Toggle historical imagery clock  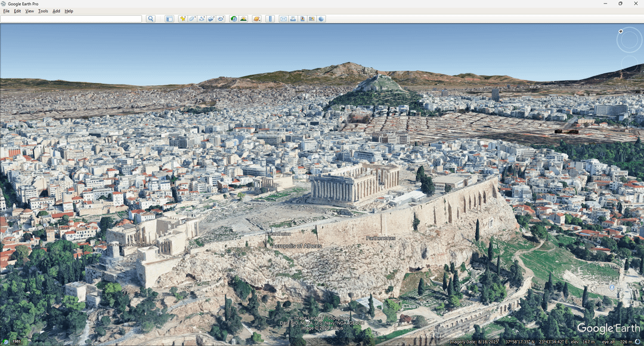click(x=234, y=19)
